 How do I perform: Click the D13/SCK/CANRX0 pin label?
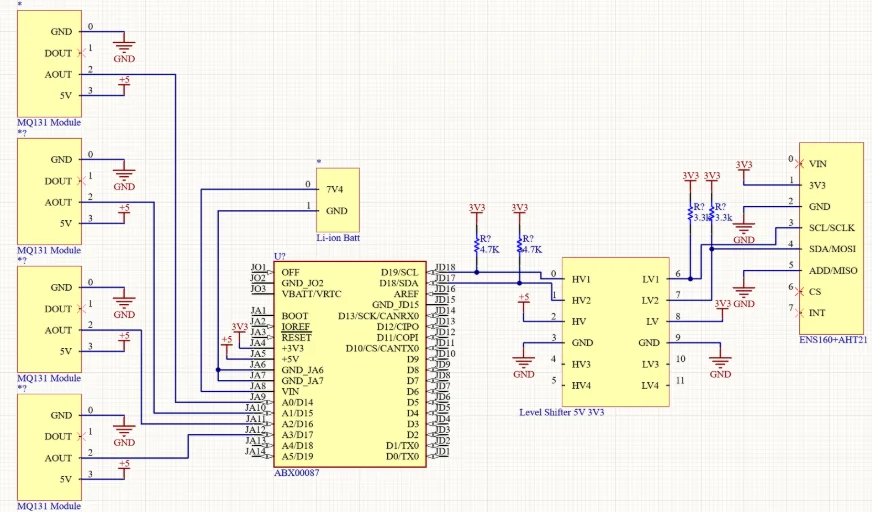coord(378,316)
